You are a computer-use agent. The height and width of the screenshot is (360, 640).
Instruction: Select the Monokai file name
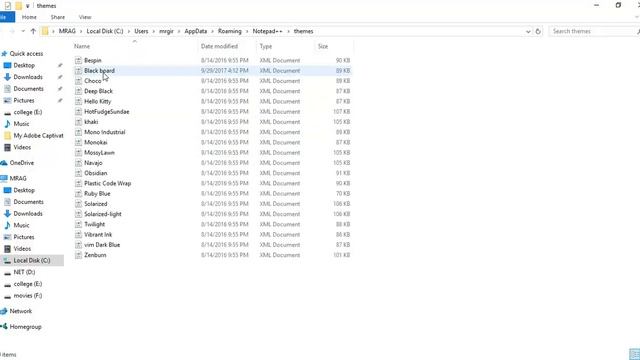click(x=96, y=142)
